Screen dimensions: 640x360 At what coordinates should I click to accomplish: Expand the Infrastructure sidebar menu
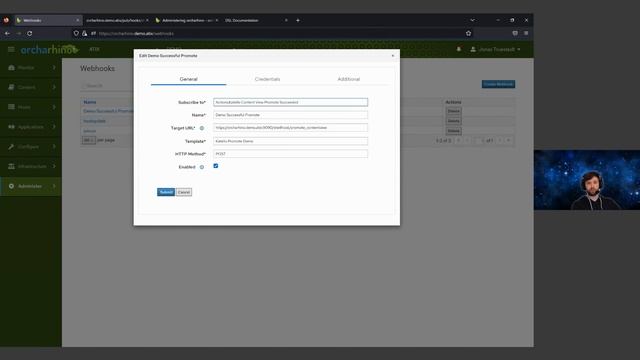[31, 167]
